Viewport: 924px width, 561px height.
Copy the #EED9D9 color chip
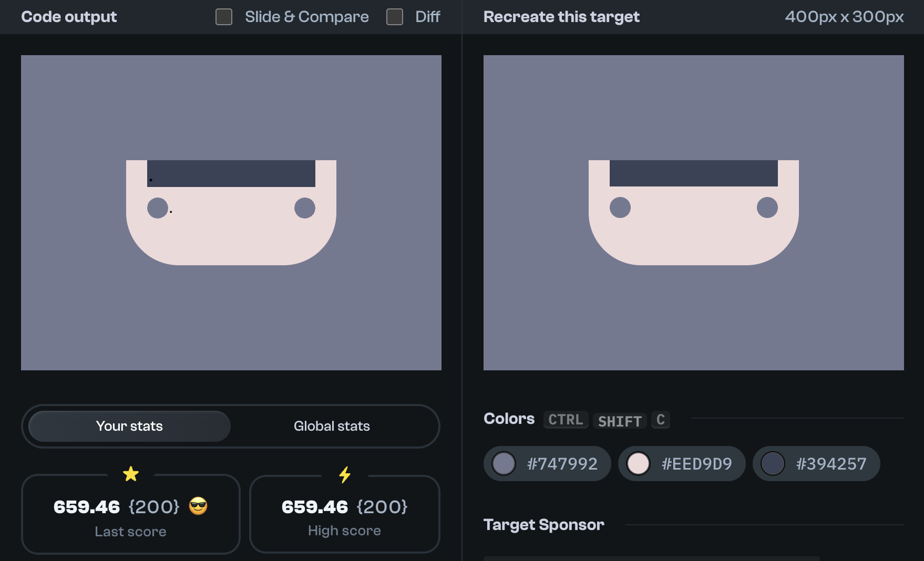tap(682, 463)
